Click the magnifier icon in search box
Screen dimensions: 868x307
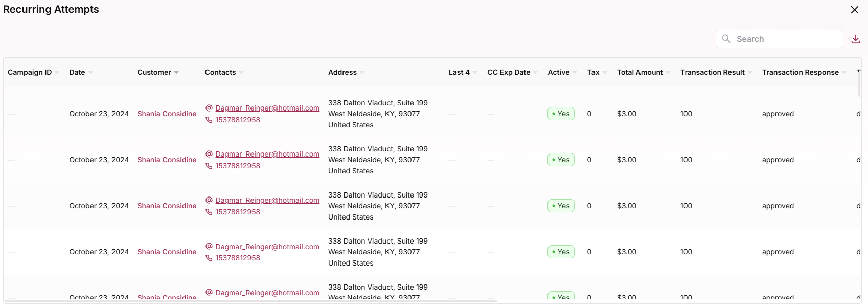[x=726, y=39]
